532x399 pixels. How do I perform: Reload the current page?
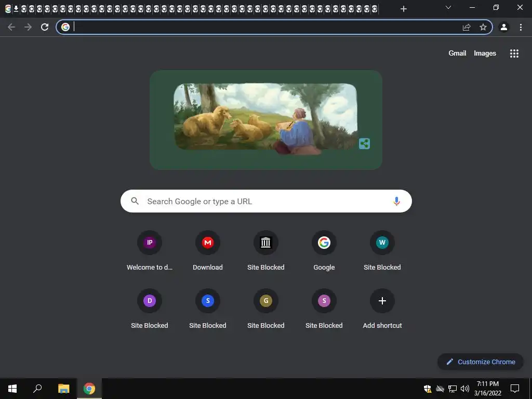point(45,27)
